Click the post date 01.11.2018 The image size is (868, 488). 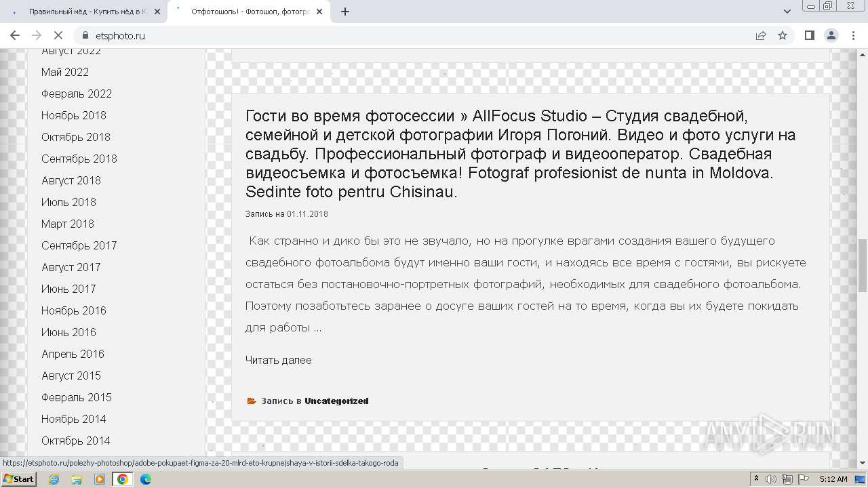(307, 214)
